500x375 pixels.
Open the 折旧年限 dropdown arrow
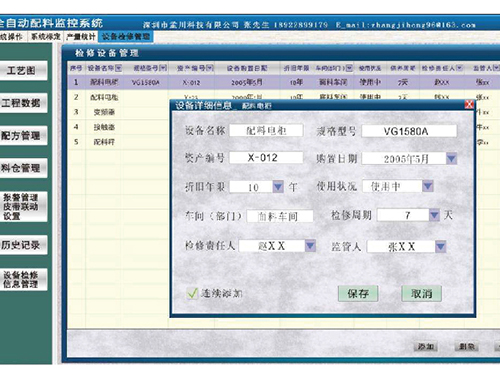pyautogui.click(x=278, y=186)
